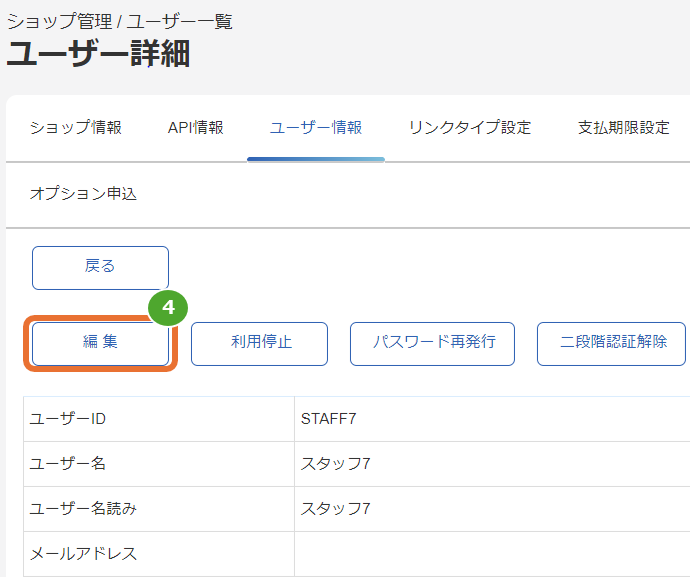Click the ユーザー一覧 breadcrumb
This screenshot has height=577, width=690.
click(180, 21)
